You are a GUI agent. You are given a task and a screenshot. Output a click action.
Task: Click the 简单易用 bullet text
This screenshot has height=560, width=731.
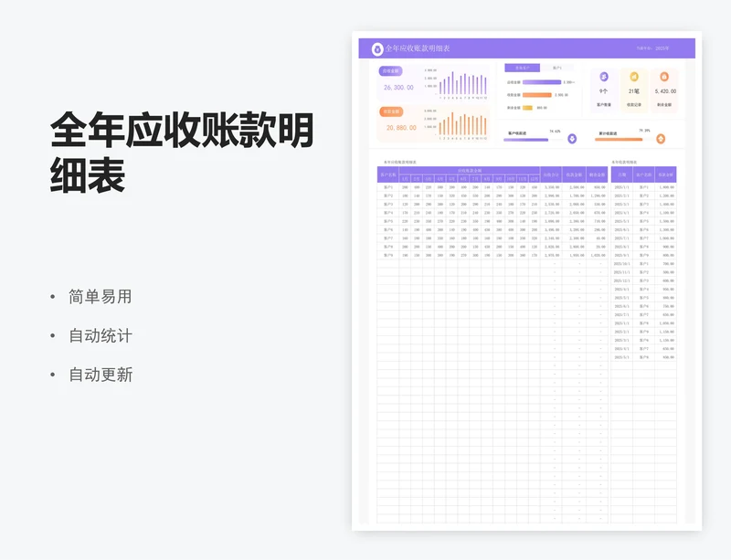pyautogui.click(x=101, y=297)
